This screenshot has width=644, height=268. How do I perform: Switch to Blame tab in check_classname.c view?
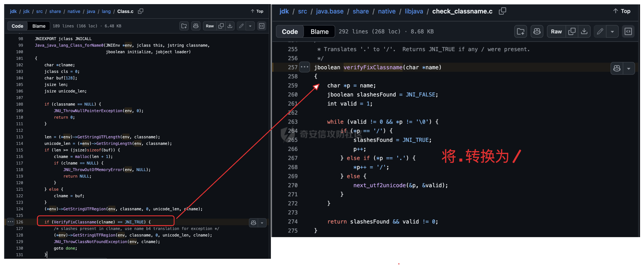(x=319, y=32)
